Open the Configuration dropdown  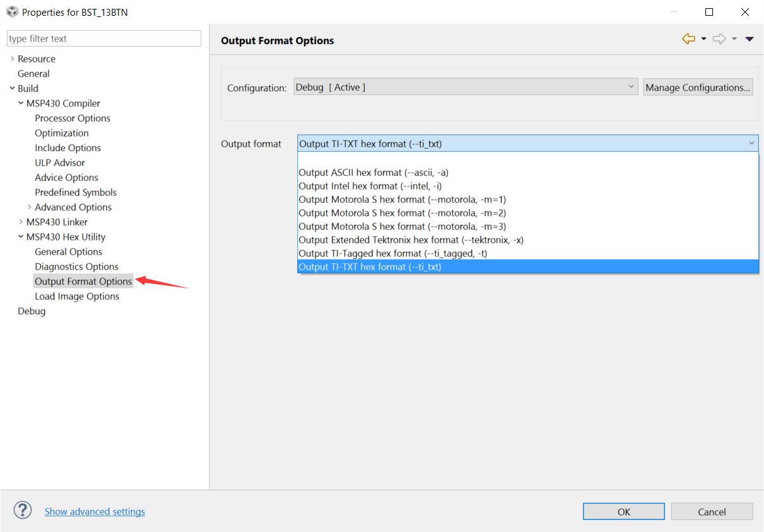click(466, 88)
